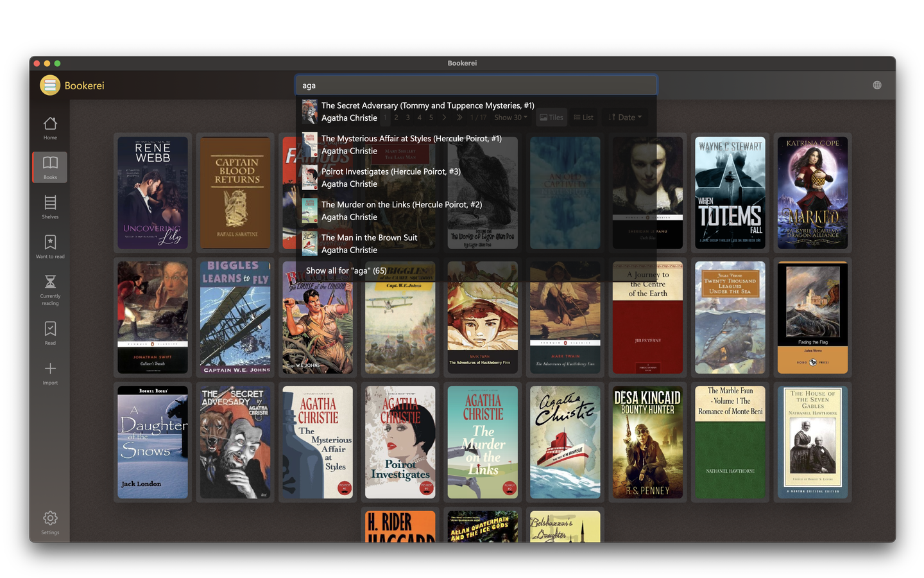
Task: Open "The Marble Faun" book cover
Action: pos(730,442)
